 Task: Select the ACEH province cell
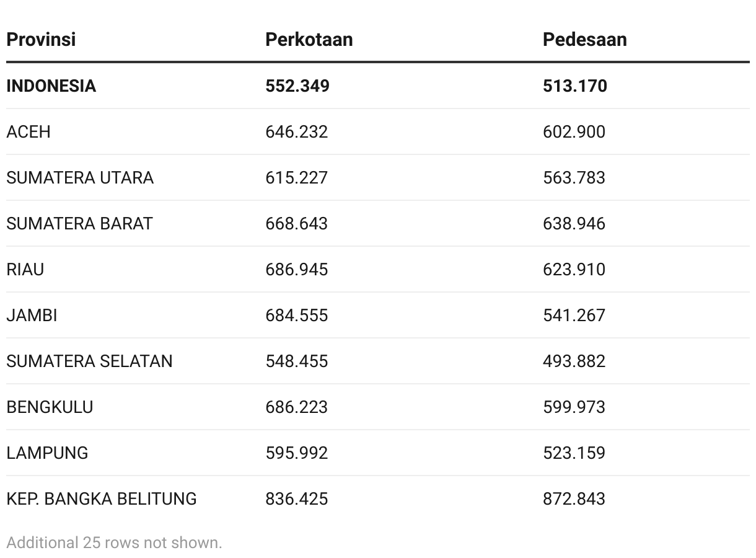click(x=29, y=131)
